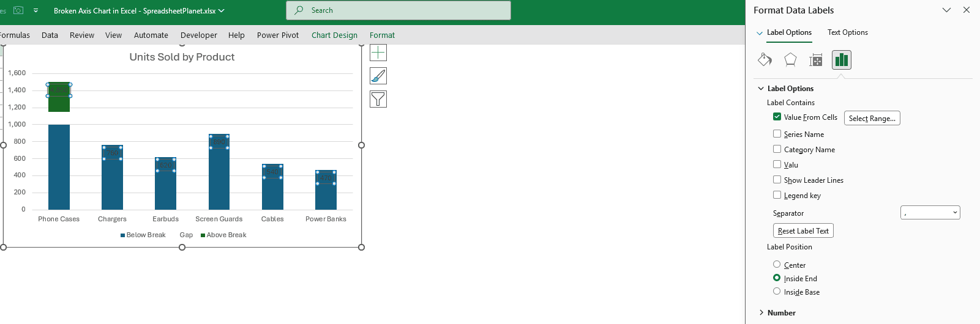Open Chart Styles paintbrush button
Screen dimensions: 980x324
click(x=378, y=76)
